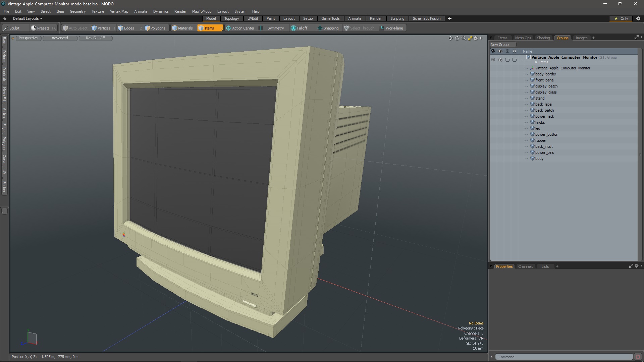Open the Geometry menu
Image resolution: width=644 pixels, height=362 pixels.
coord(77,11)
